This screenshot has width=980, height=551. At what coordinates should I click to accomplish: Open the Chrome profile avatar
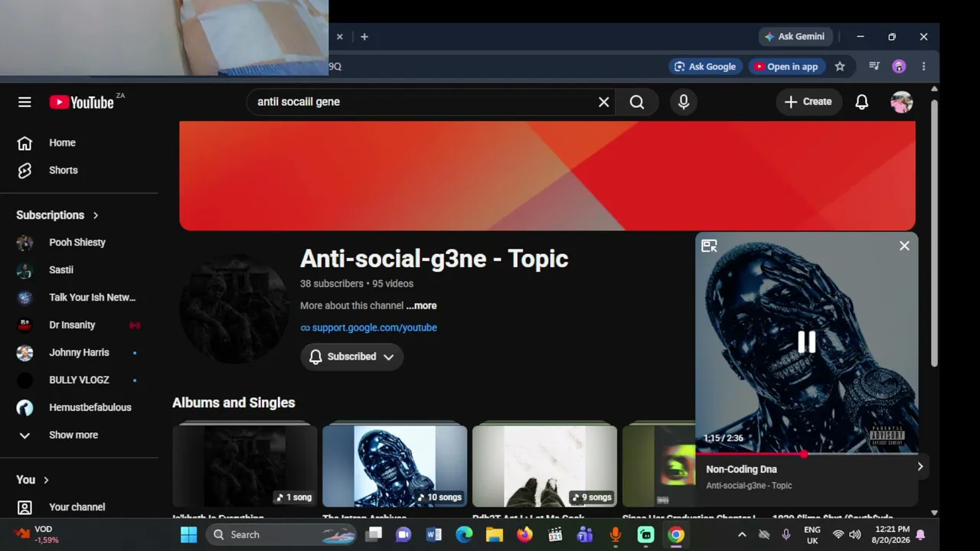click(899, 67)
